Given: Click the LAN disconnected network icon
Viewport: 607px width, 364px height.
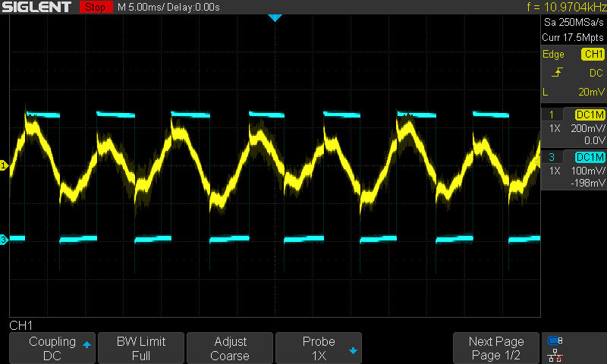Looking at the screenshot, I should tap(555, 356).
